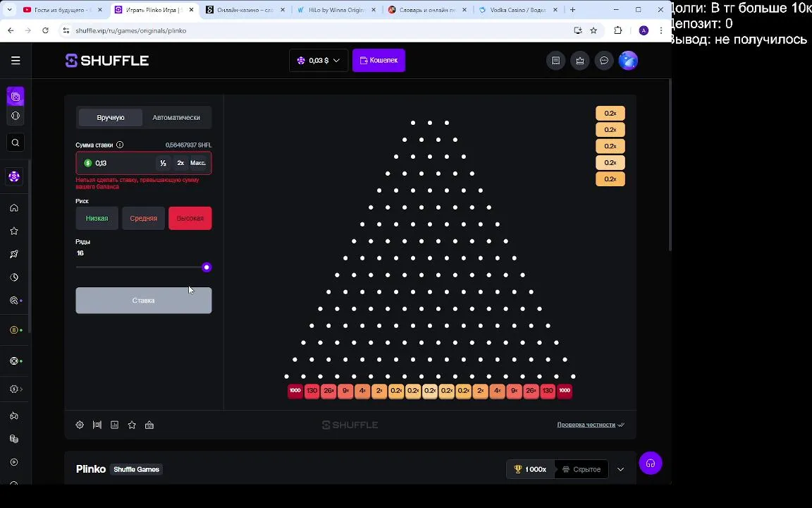Go to the home icon in sidebar
Viewport: 812px width, 508px height.
(x=14, y=208)
